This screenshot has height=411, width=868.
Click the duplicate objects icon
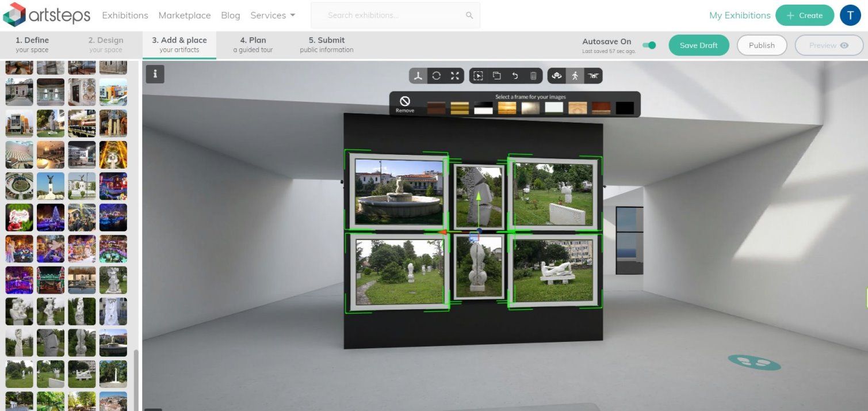496,76
